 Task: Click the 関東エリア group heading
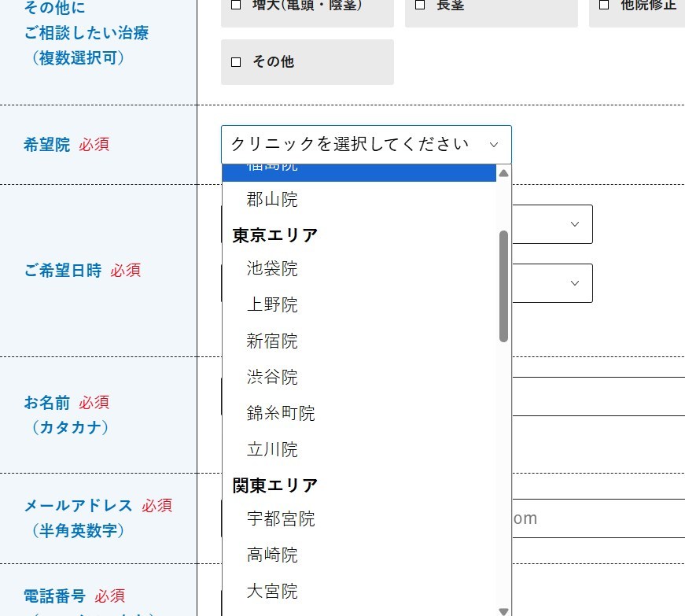(x=274, y=485)
